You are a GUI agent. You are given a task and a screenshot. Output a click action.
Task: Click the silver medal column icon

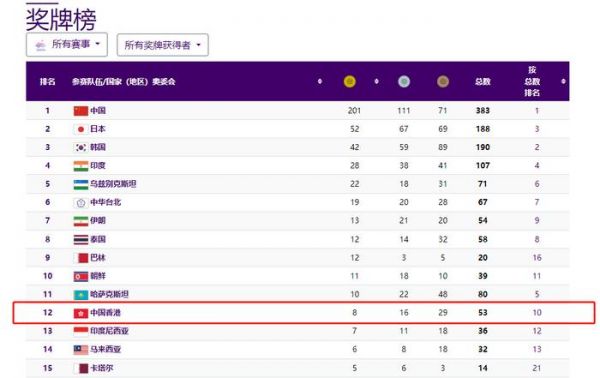(404, 81)
